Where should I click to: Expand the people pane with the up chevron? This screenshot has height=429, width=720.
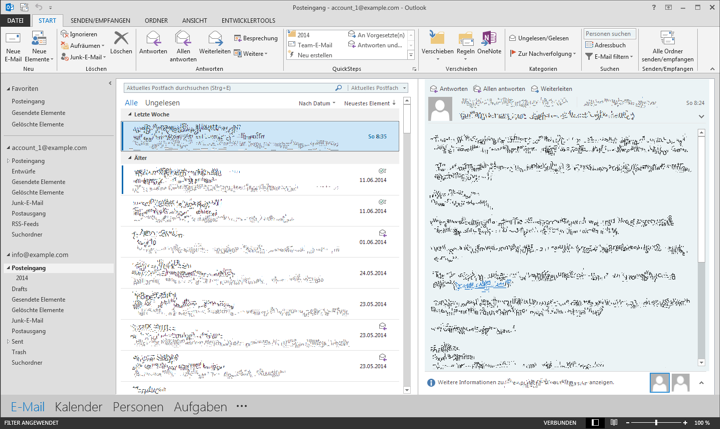(701, 383)
